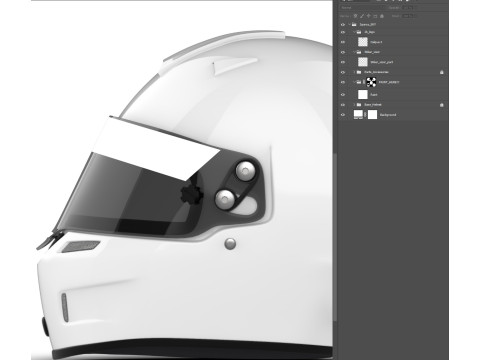The width and height of the screenshot is (480, 360).
Task: Click the Parts_Accessories folder icon
Action: pyautogui.click(x=359, y=72)
